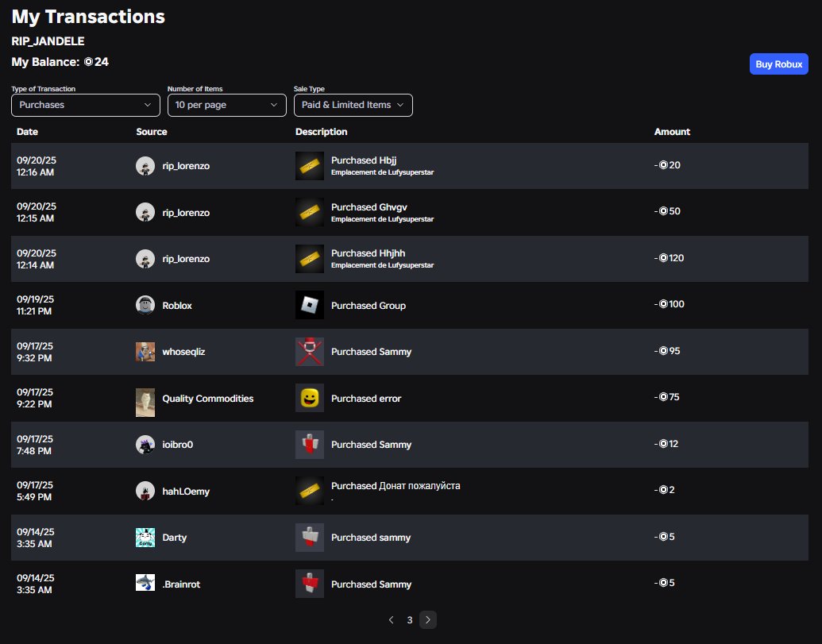822x644 pixels.
Task: Open rip_lorenzo profile link in Hbjj row
Action: 186,166
